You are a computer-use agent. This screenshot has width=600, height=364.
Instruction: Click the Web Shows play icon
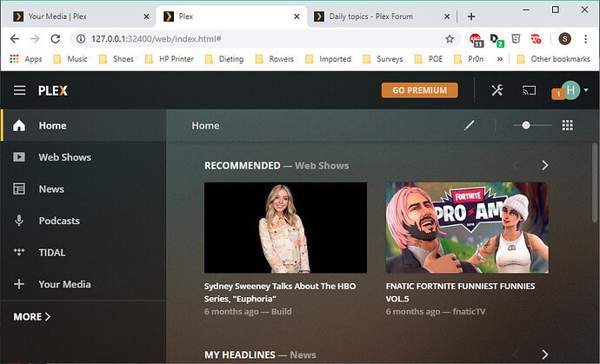[x=19, y=157]
